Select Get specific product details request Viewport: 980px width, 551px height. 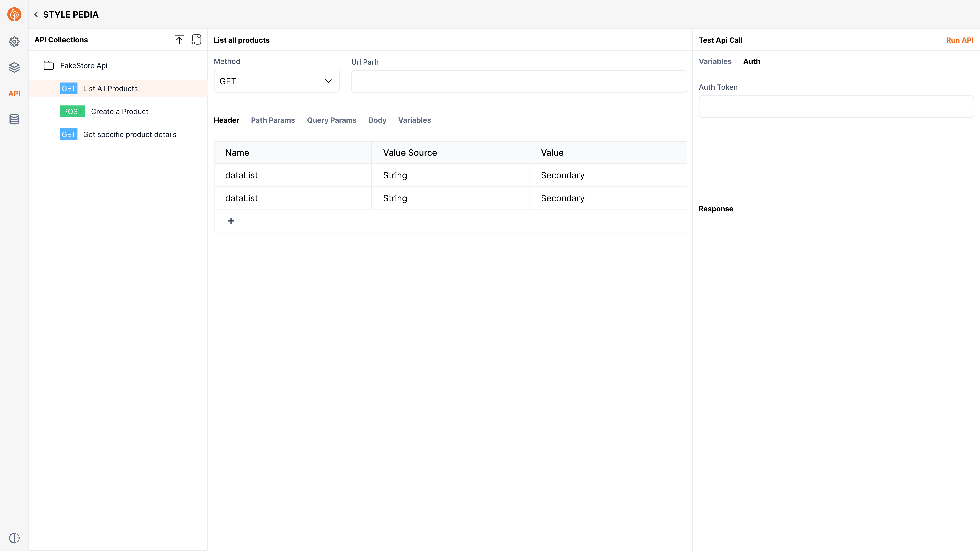(129, 134)
